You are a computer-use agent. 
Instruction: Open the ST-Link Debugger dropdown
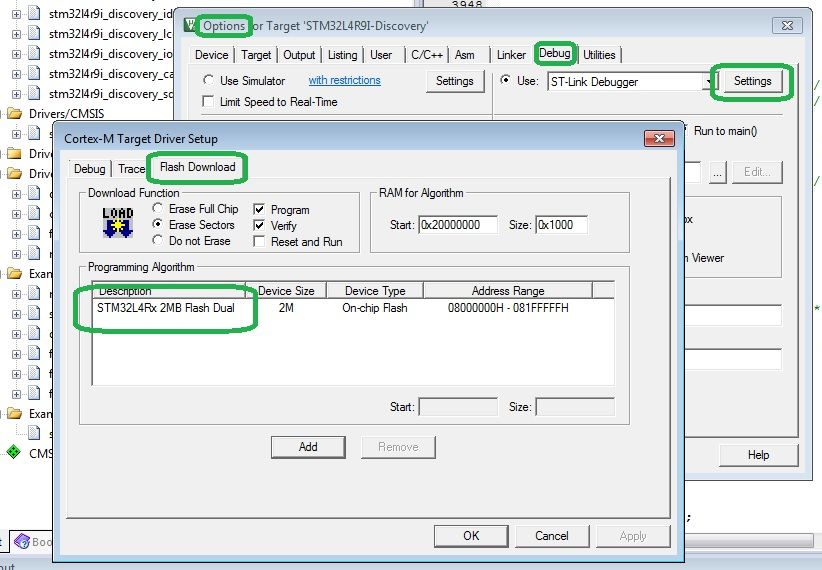click(x=709, y=81)
